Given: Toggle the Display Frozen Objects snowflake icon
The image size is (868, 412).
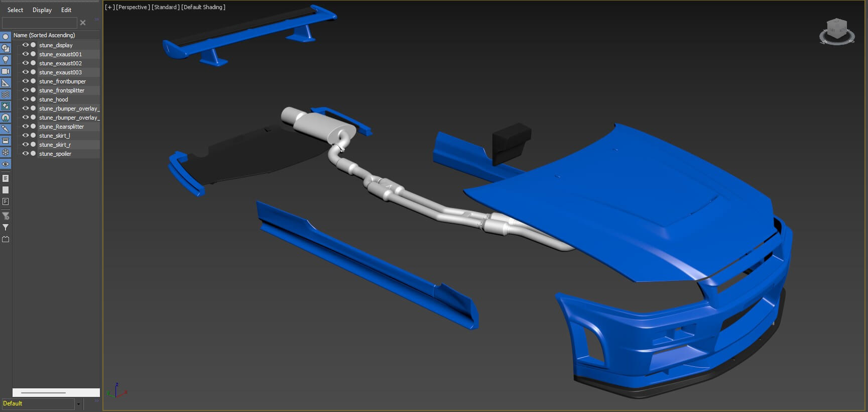Looking at the screenshot, I should [6, 152].
